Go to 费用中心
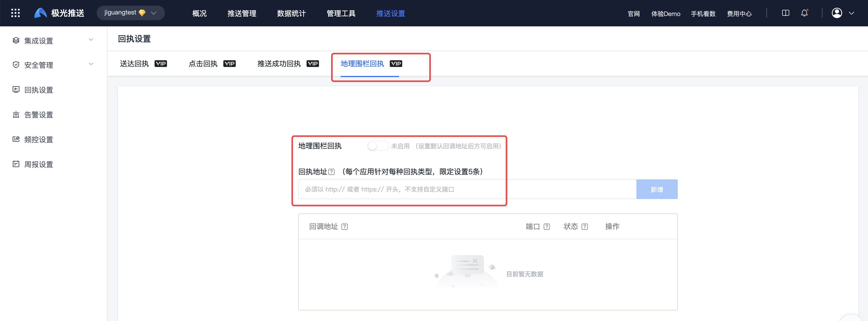This screenshot has width=868, height=321. point(739,14)
